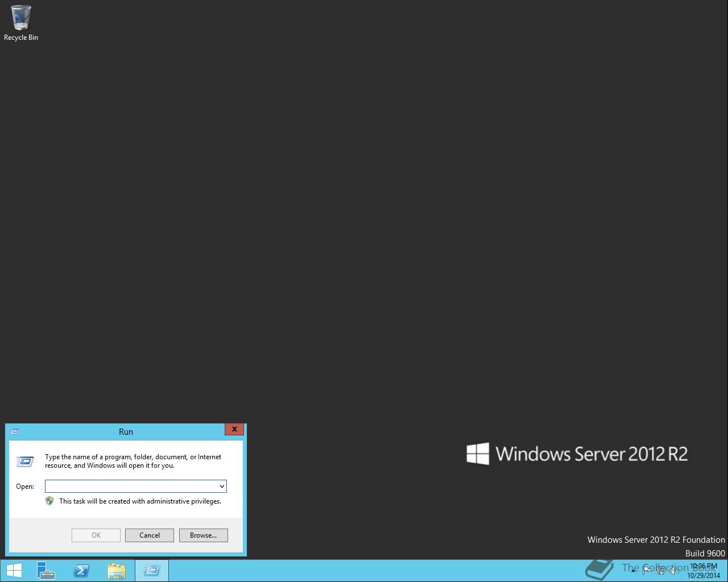Screen dimensions: 728x582
Task: Click the Start button on the taskbar
Action: pyautogui.click(x=14, y=571)
